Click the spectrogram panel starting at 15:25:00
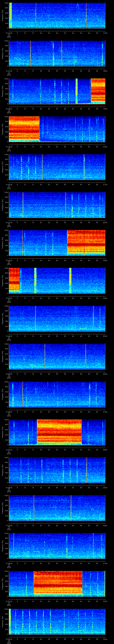 click(57, 357)
